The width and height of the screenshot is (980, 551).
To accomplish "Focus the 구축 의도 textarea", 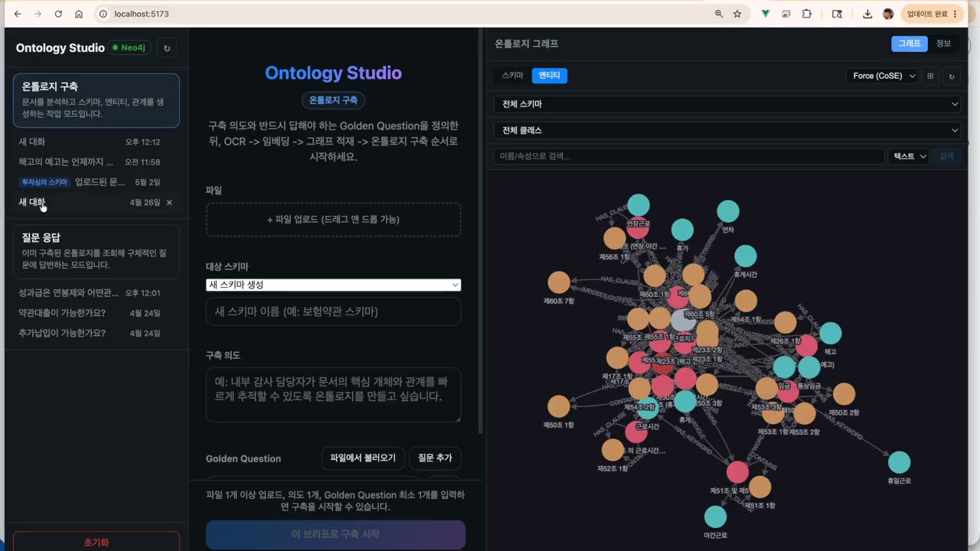I will point(333,394).
